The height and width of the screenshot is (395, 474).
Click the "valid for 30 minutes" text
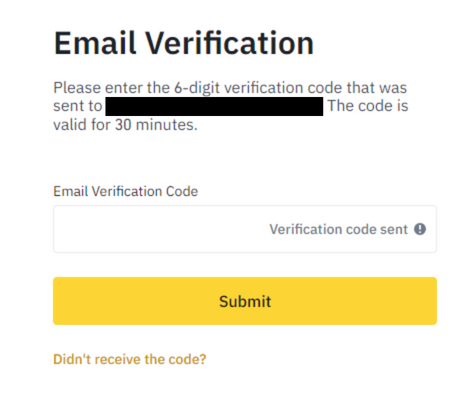pyautogui.click(x=125, y=125)
